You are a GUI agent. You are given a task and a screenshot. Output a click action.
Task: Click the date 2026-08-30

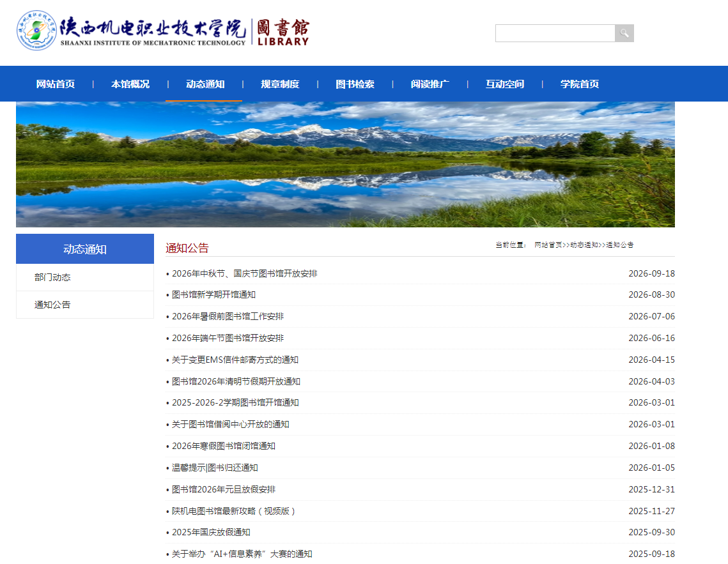pos(651,295)
